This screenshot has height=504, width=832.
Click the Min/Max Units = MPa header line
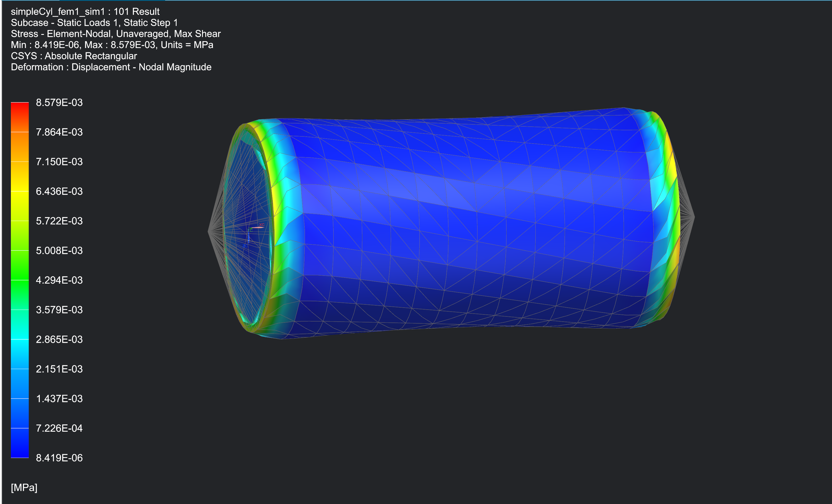pos(112,45)
